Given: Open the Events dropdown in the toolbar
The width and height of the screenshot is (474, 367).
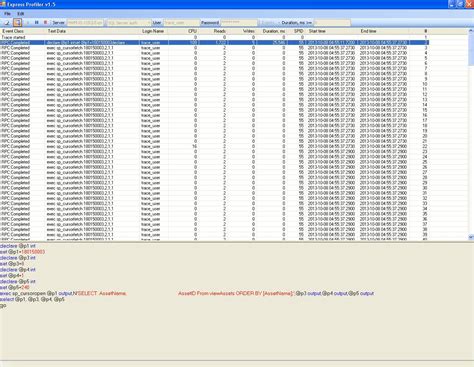Looking at the screenshot, I should 269,23.
